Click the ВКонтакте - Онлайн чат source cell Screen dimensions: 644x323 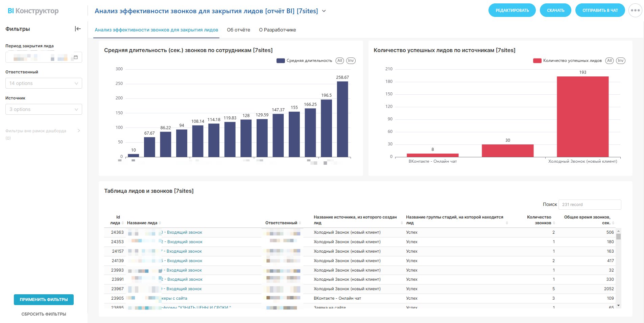[337, 298]
